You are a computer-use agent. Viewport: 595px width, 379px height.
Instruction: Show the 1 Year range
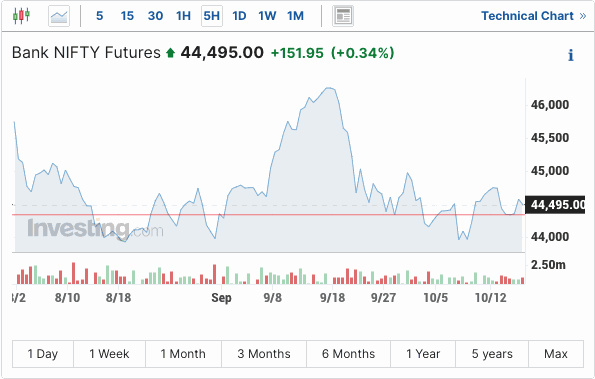[423, 354]
